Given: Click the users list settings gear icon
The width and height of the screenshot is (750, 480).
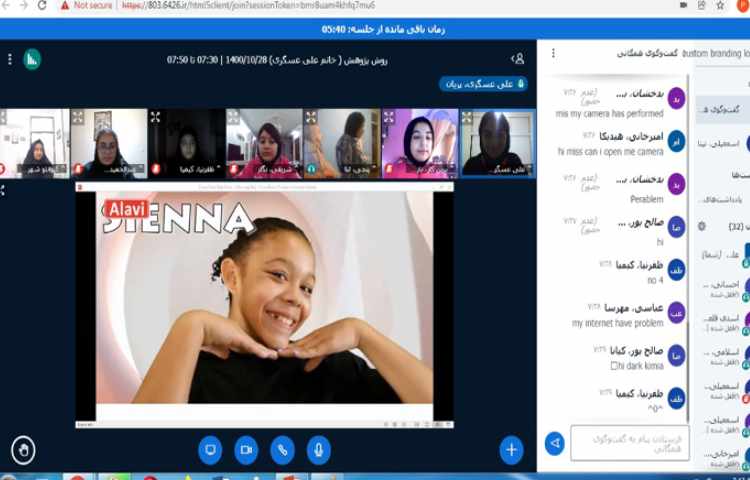Looking at the screenshot, I should click(701, 226).
